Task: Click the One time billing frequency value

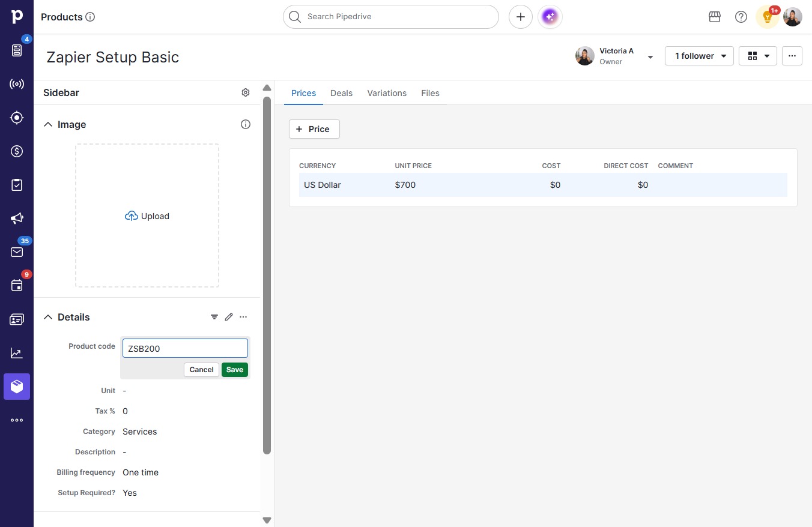Action: pos(141,472)
